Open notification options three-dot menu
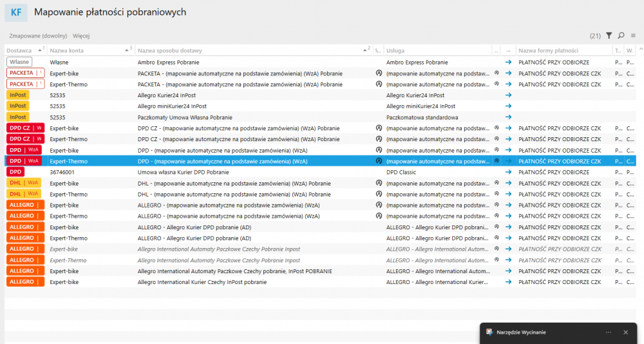The image size is (644, 344). (x=608, y=332)
